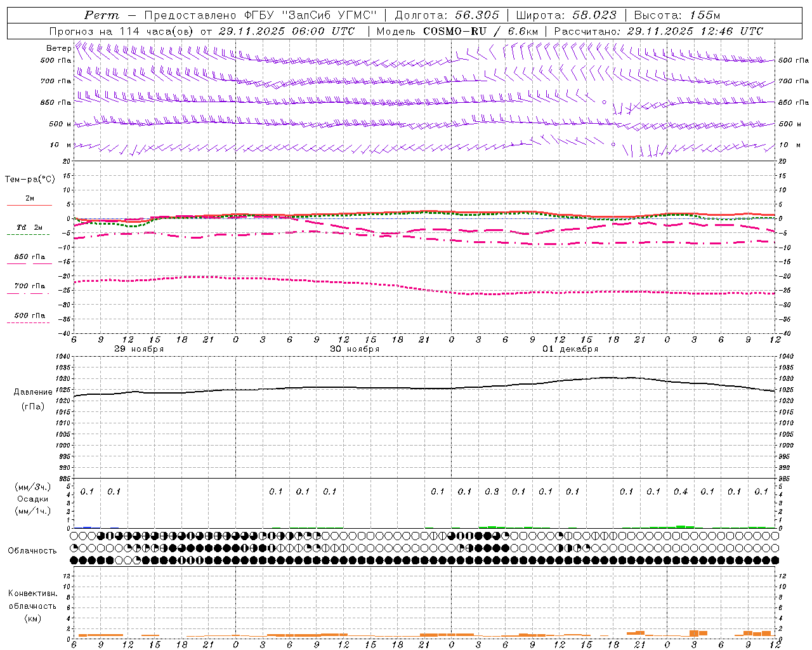Click the "30 ноября" date label

[355, 349]
